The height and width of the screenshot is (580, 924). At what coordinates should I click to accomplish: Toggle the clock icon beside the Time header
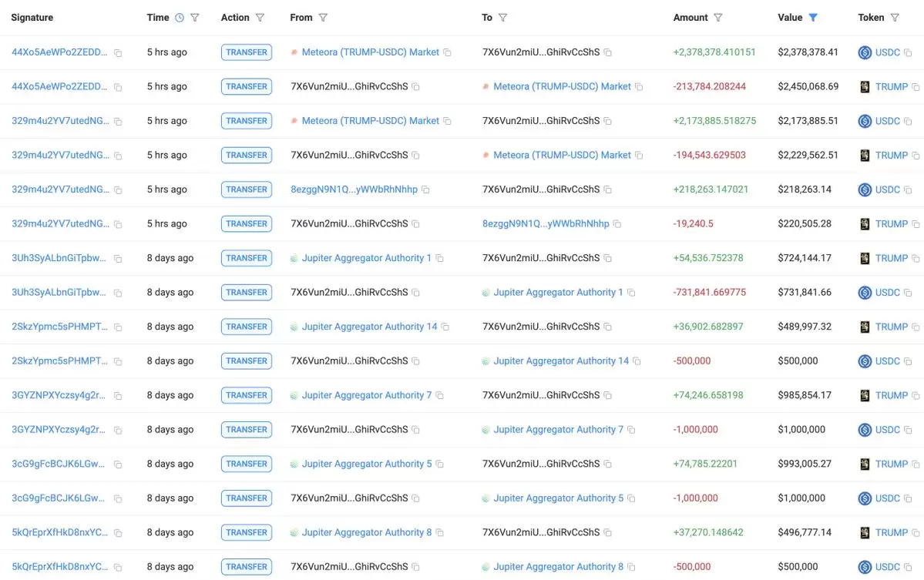180,18
